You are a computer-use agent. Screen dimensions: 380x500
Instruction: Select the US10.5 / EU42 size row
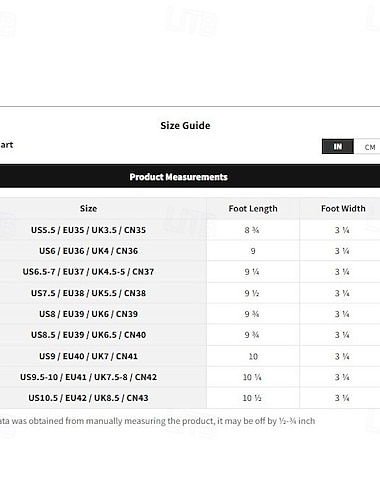click(190, 398)
